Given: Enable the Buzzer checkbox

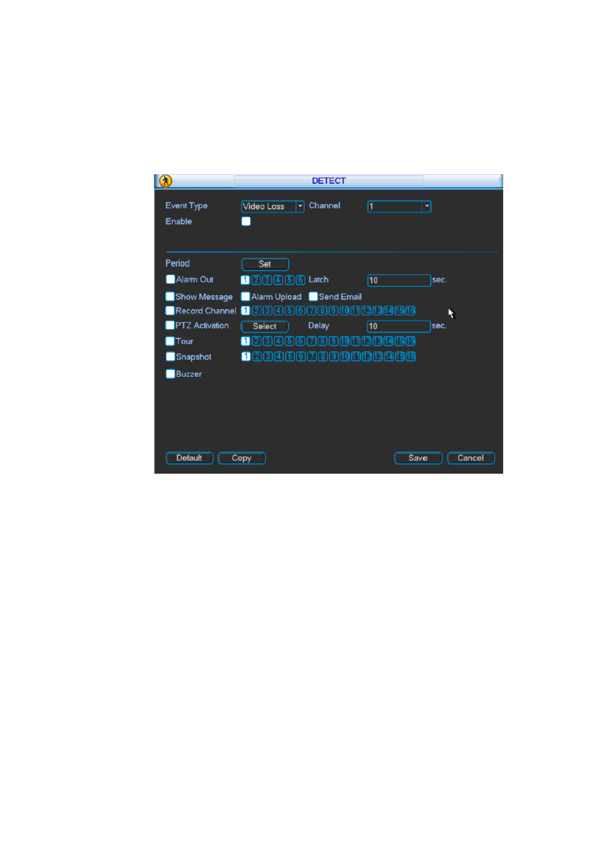Looking at the screenshot, I should pyautogui.click(x=170, y=374).
